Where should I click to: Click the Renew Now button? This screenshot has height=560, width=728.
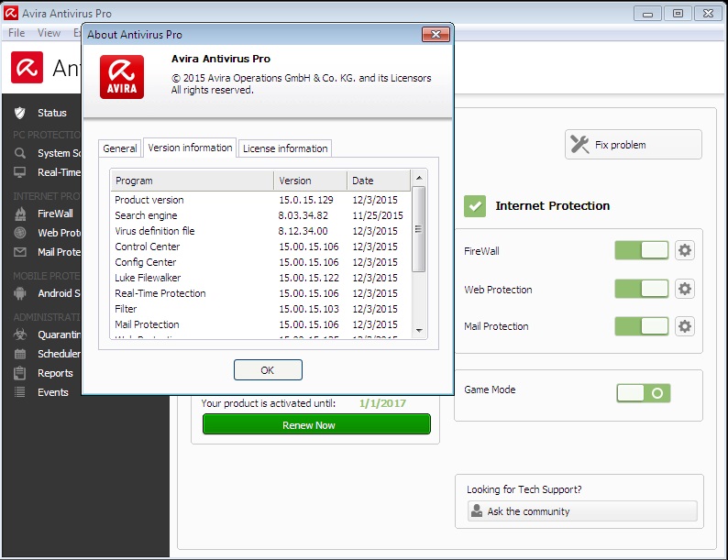point(316,424)
